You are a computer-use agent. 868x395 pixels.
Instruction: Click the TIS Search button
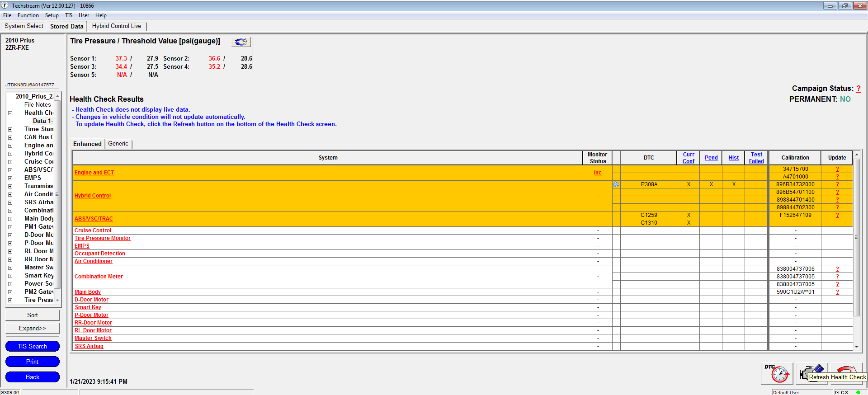(33, 346)
